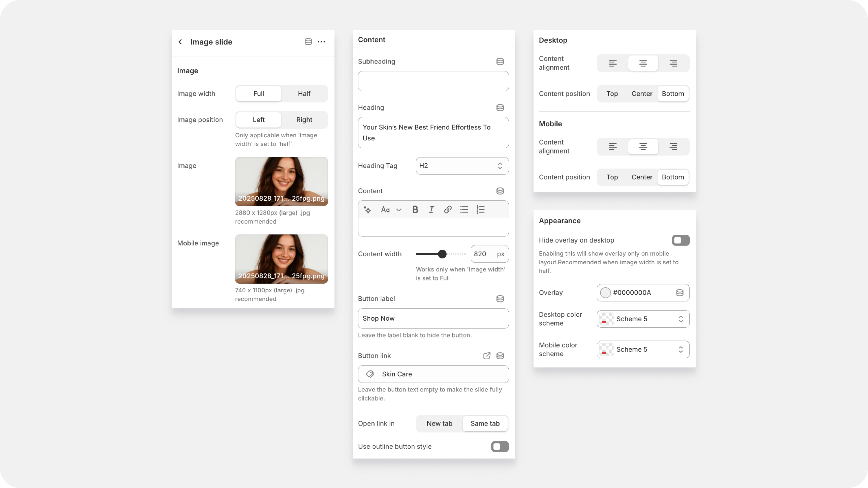
Task: Set Desktop content position to Bottom
Action: [673, 94]
